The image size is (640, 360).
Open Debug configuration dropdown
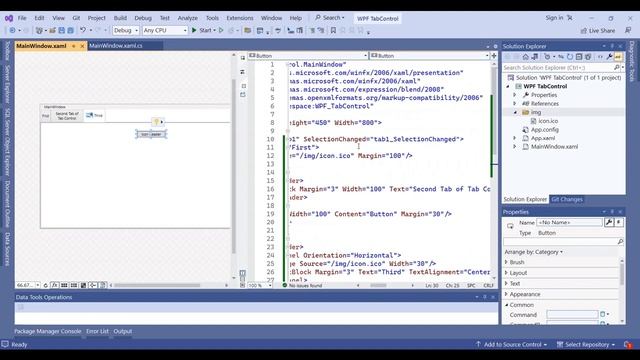126,30
